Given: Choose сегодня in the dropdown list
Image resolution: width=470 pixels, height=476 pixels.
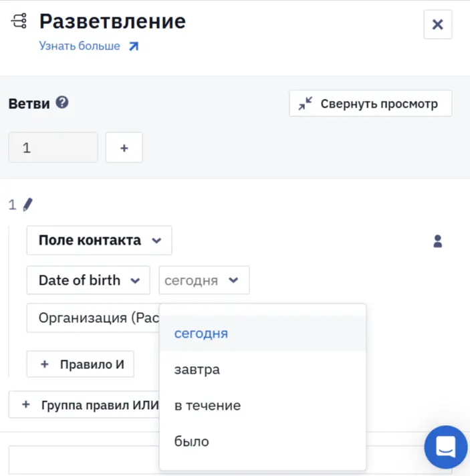Looking at the screenshot, I should click(x=263, y=334).
